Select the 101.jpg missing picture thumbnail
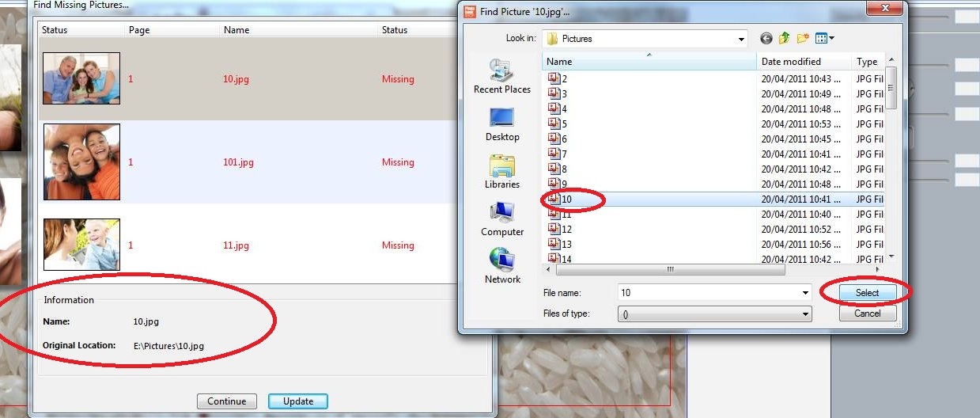 (81, 162)
